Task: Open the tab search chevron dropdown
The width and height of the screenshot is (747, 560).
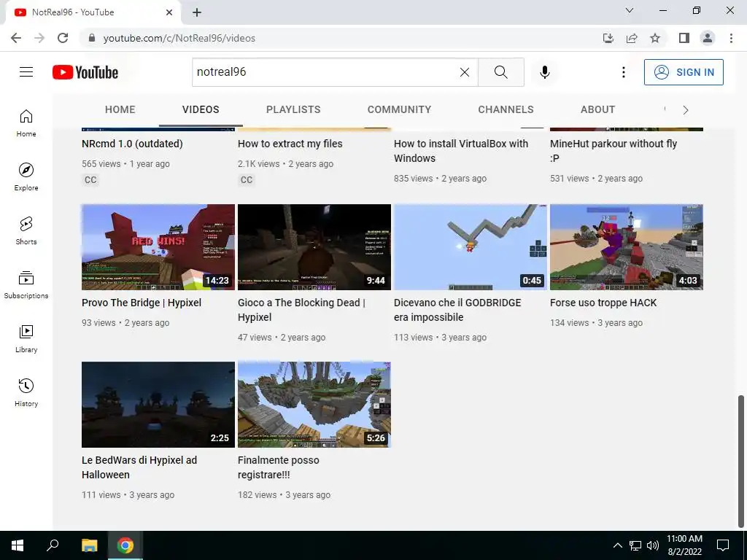Action: tap(630, 10)
